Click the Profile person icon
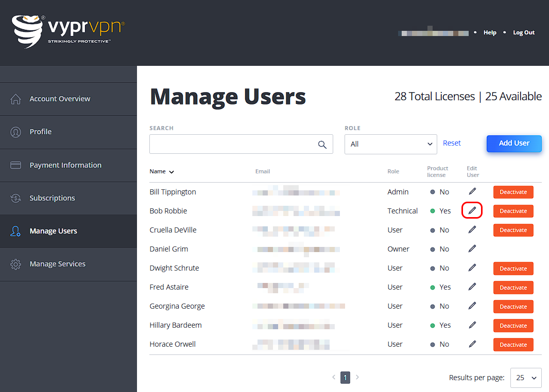This screenshot has height=392, width=549. pos(15,132)
